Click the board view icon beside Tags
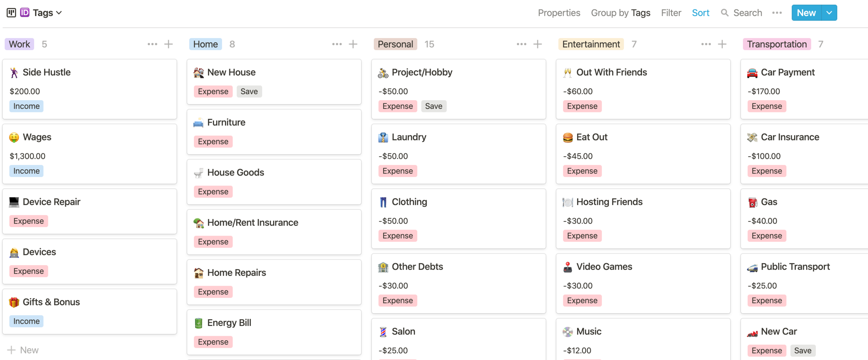868x360 pixels. point(11,13)
